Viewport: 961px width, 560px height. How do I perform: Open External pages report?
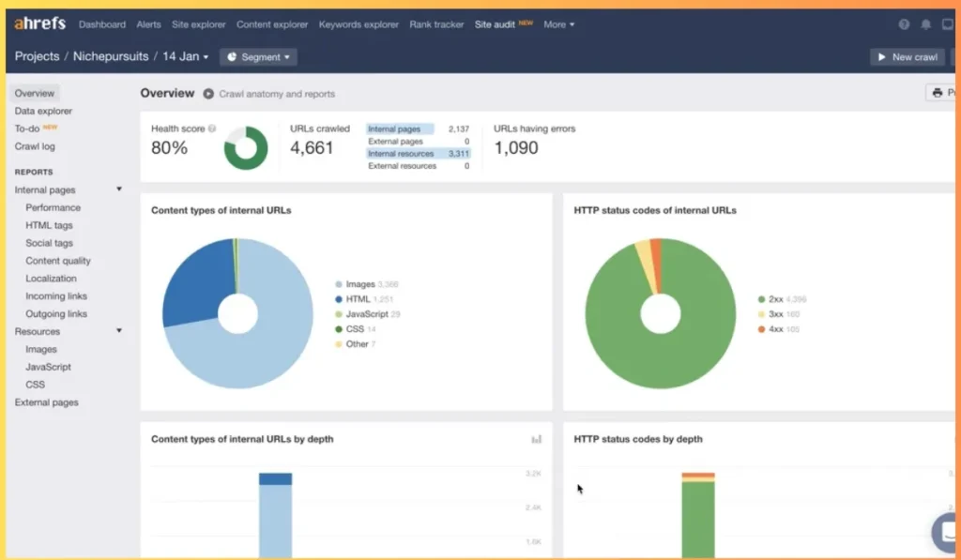click(47, 402)
